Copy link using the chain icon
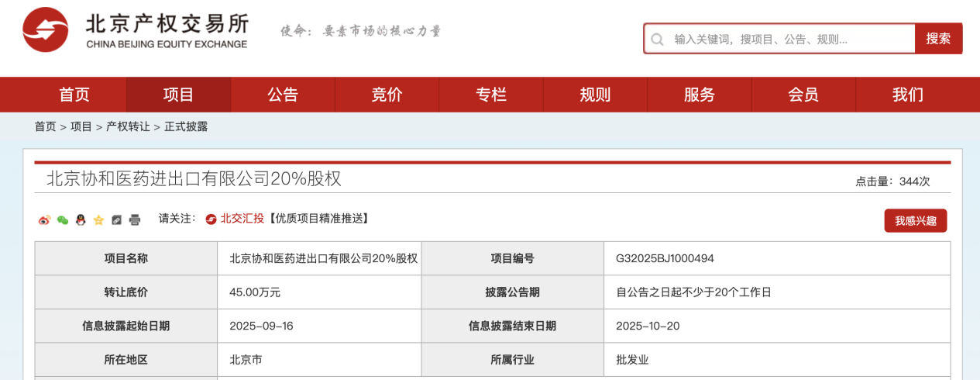The width and height of the screenshot is (980, 380). (x=116, y=220)
